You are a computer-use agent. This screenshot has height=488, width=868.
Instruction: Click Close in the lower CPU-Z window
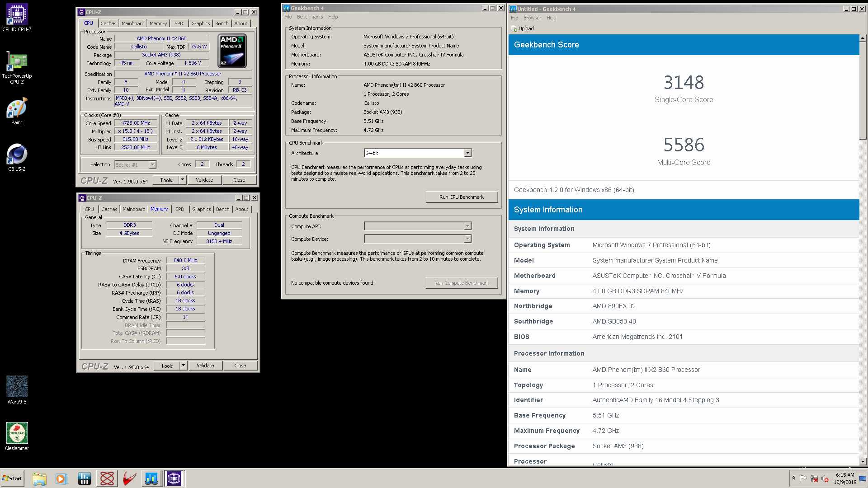(240, 366)
